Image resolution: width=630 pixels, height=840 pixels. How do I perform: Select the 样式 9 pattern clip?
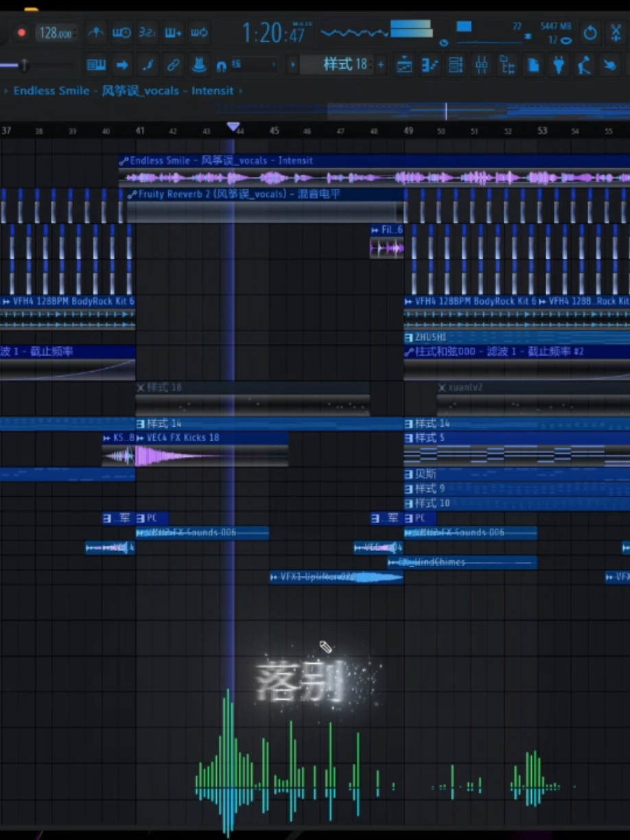pyautogui.click(x=517, y=489)
